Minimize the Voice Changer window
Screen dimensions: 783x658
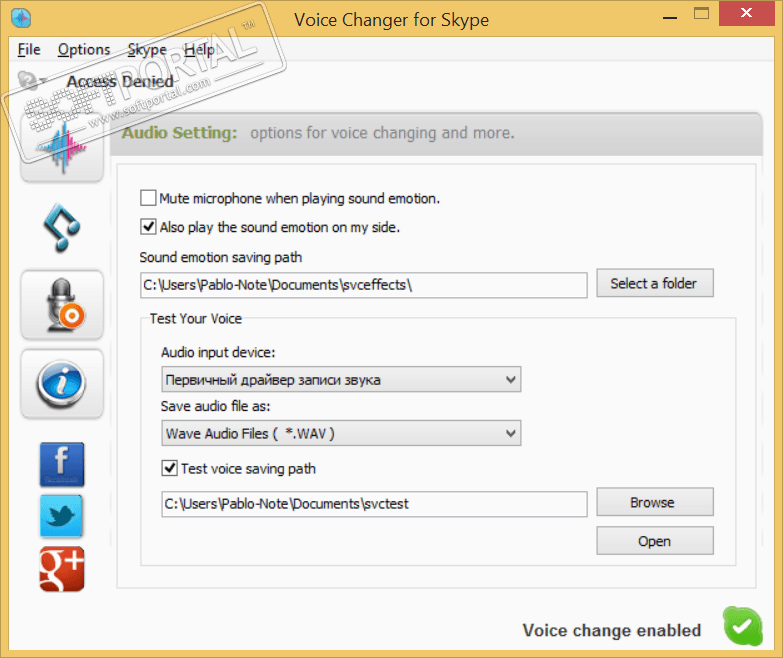[x=670, y=17]
